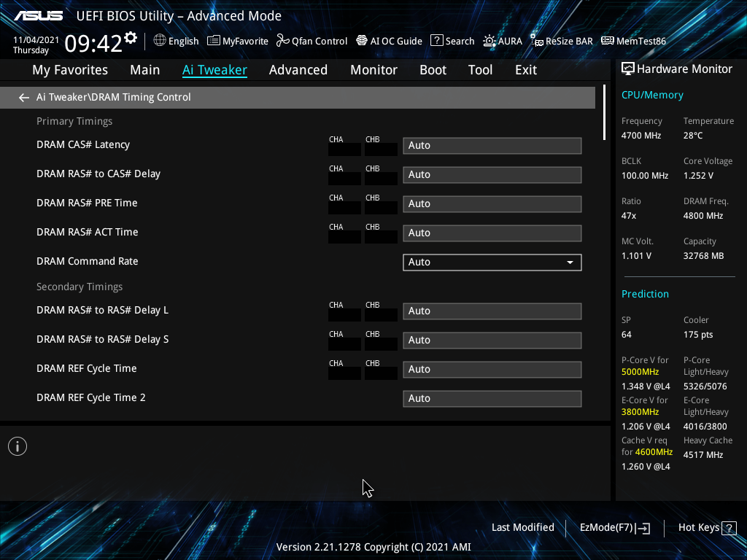The height and width of the screenshot is (560, 747).
Task: Click the Primary Timings heading
Action: pyautogui.click(x=74, y=122)
